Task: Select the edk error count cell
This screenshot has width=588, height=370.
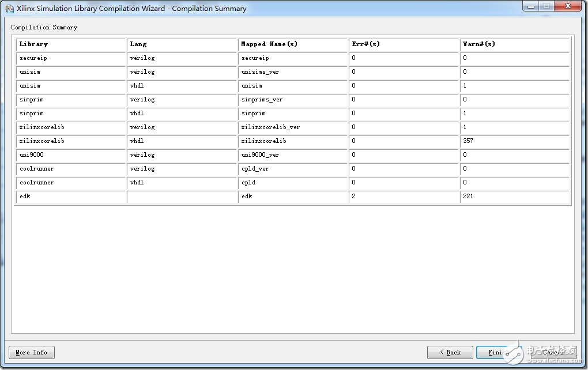Action: click(404, 197)
